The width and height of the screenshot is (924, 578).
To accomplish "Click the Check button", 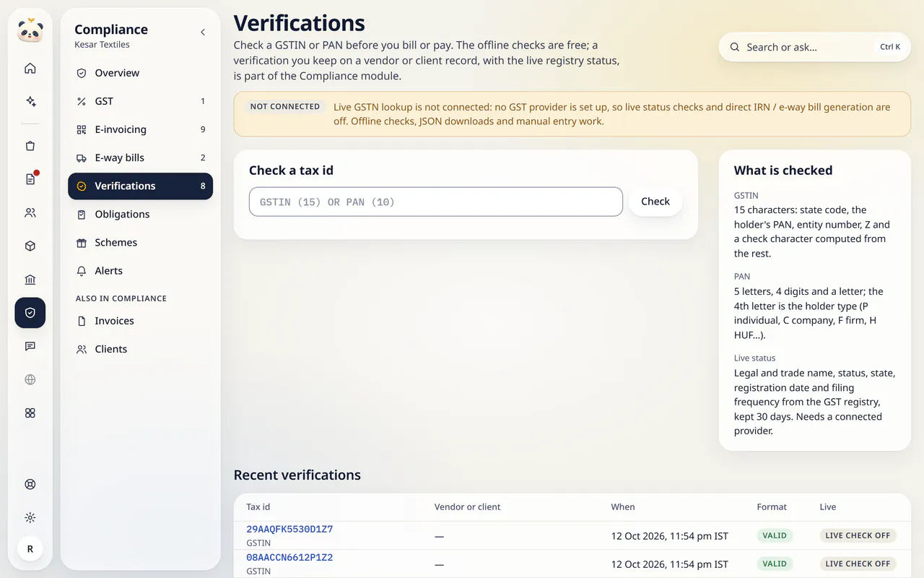I will pyautogui.click(x=655, y=202).
